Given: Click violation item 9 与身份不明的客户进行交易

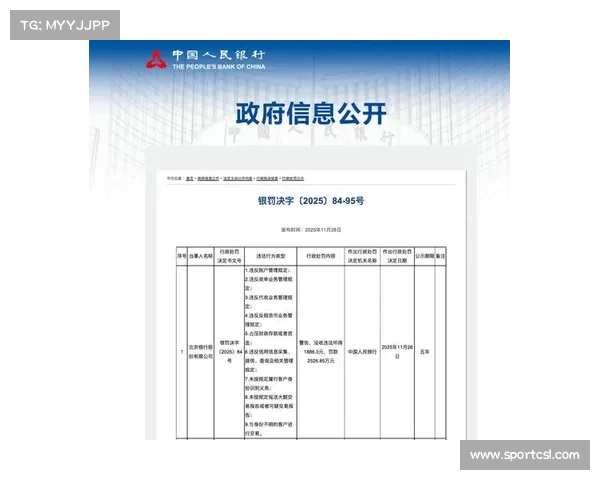Looking at the screenshot, I should [x=269, y=429].
